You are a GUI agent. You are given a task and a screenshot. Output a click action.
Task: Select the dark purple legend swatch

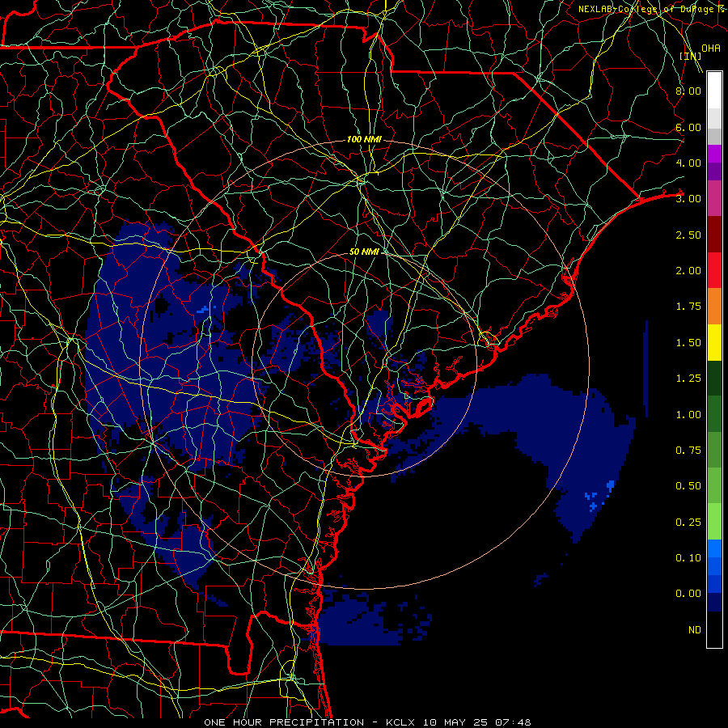pos(714,171)
